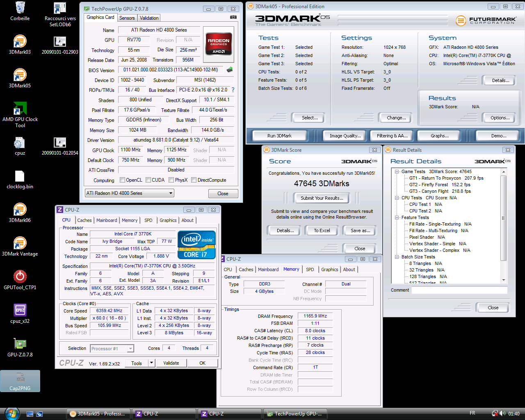
Task: Open the Corbeille recycle bin icon
Action: (20, 11)
